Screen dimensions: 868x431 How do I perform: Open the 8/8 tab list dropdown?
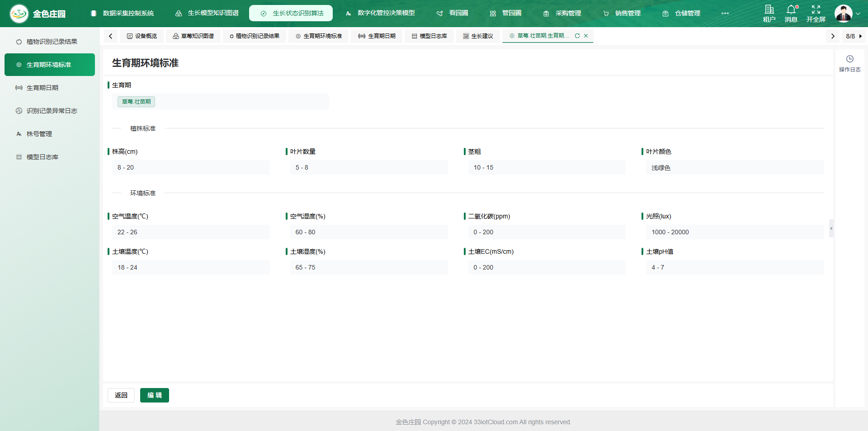[x=854, y=36]
